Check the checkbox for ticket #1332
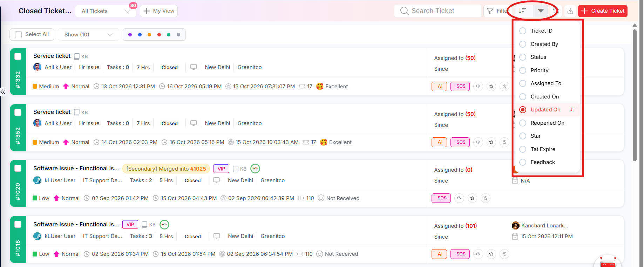The height and width of the screenshot is (267, 644). tap(18, 56)
